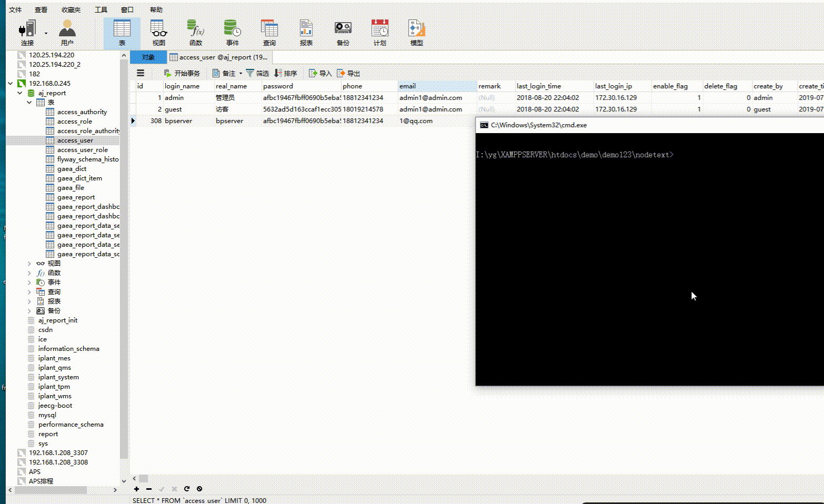824x504 pixels.
Task: Switch to the 对象 tab
Action: click(148, 57)
